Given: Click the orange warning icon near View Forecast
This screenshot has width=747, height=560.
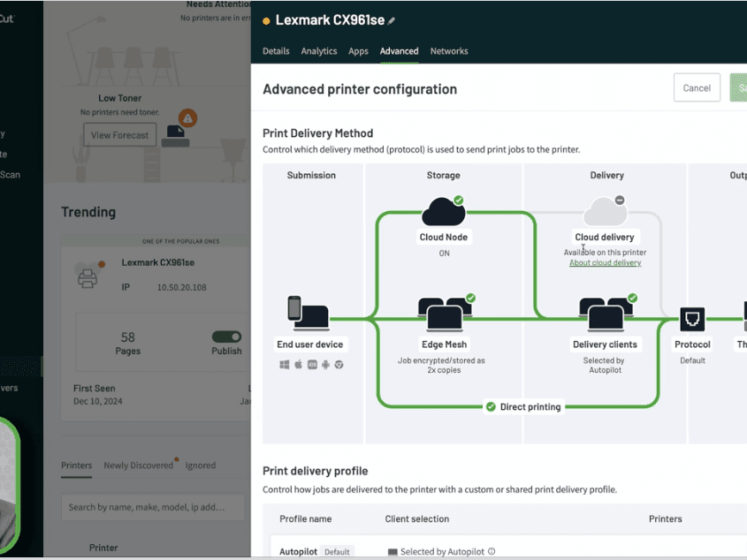Looking at the screenshot, I should click(187, 118).
